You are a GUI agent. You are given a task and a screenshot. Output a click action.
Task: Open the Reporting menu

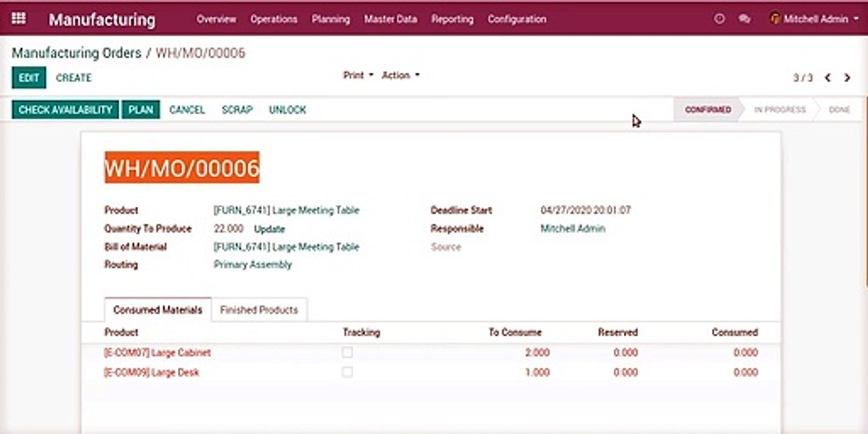(x=452, y=19)
